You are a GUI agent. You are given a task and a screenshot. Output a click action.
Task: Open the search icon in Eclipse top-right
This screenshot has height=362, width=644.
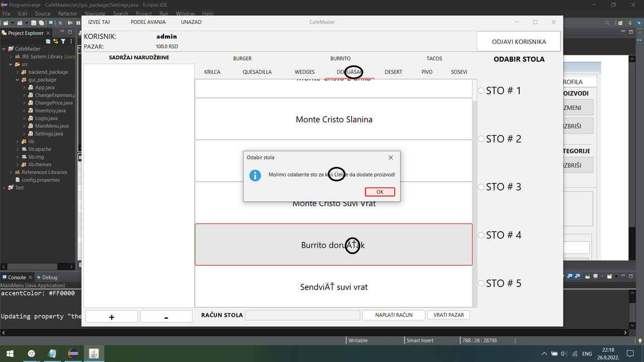(607, 22)
